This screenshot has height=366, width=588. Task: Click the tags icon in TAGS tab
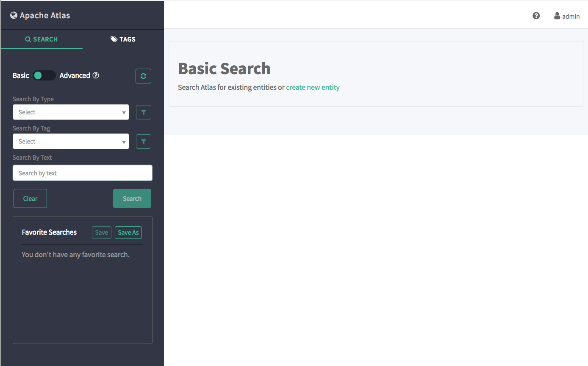pos(114,39)
